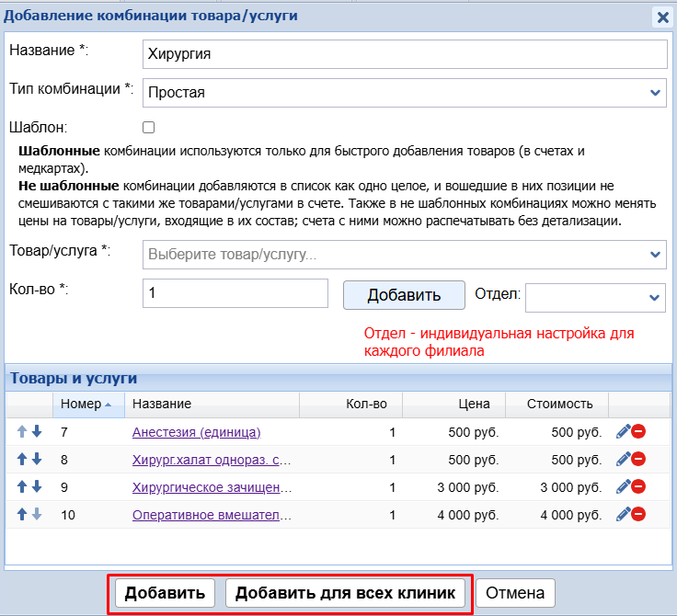The width and height of the screenshot is (677, 616).
Task: Expand the Товар/услуга selection list
Action: 405,254
